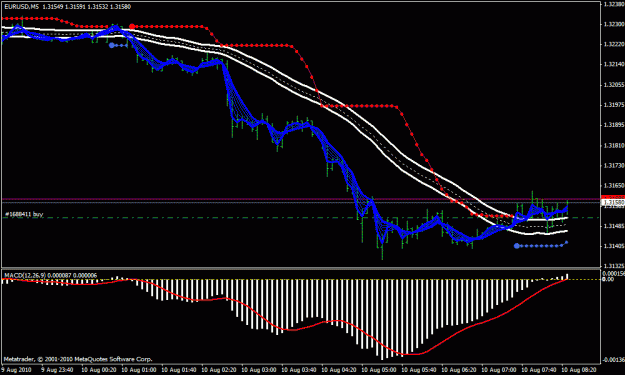Click the highlighted current price 1.31580 tag
Image resolution: width=625 pixels, height=375 pixels.
tap(613, 203)
